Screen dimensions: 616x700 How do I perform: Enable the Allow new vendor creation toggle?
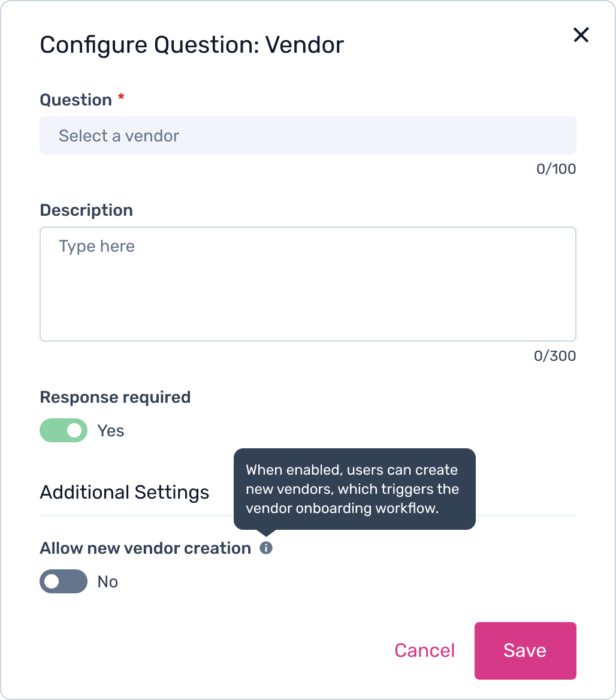point(64,581)
